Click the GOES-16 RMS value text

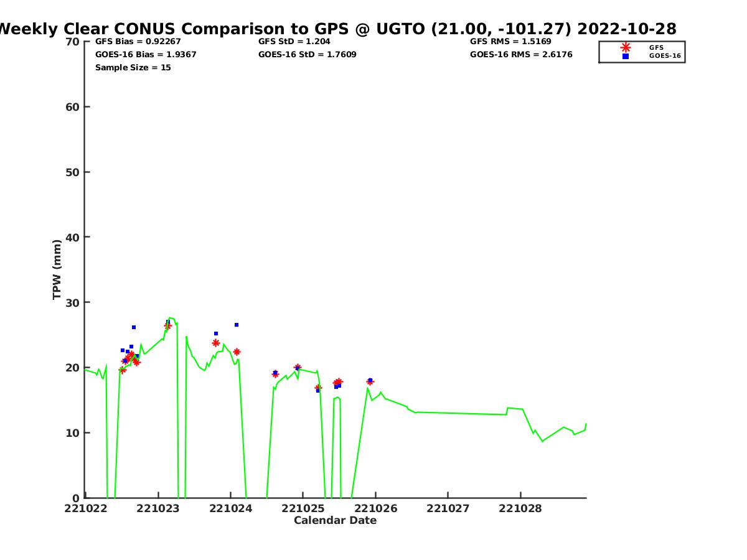[521, 55]
